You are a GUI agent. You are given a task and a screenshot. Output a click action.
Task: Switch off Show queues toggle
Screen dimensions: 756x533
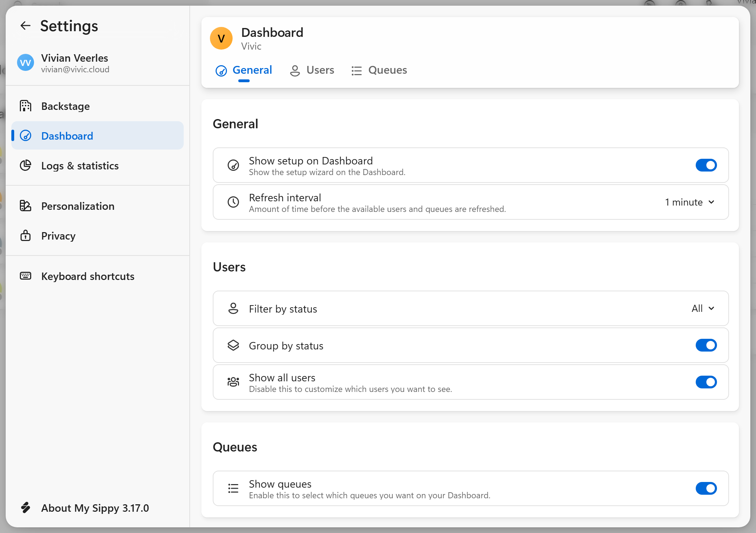pos(706,489)
